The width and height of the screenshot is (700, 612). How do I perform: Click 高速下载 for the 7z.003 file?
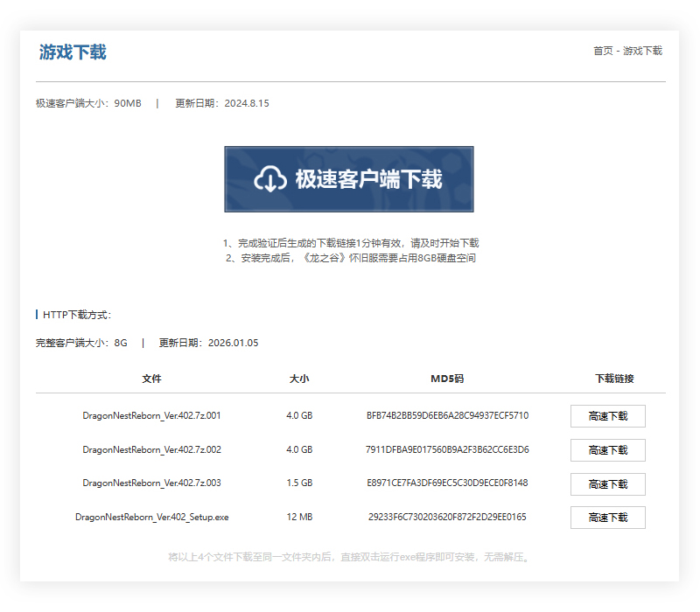pos(607,484)
